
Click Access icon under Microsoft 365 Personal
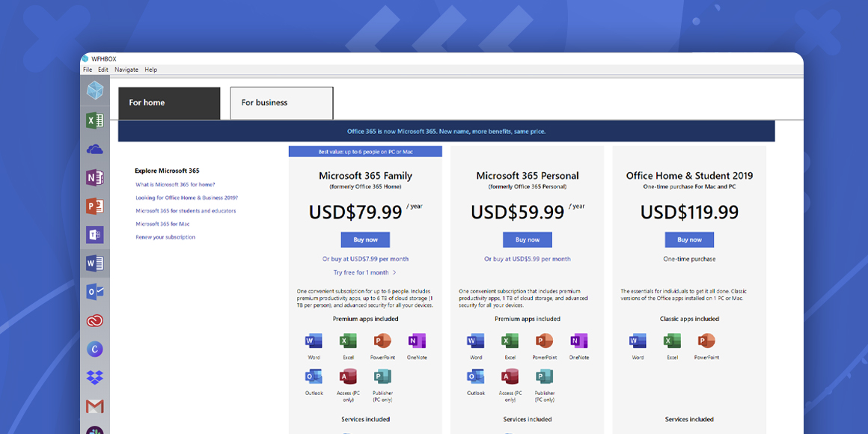510,377
